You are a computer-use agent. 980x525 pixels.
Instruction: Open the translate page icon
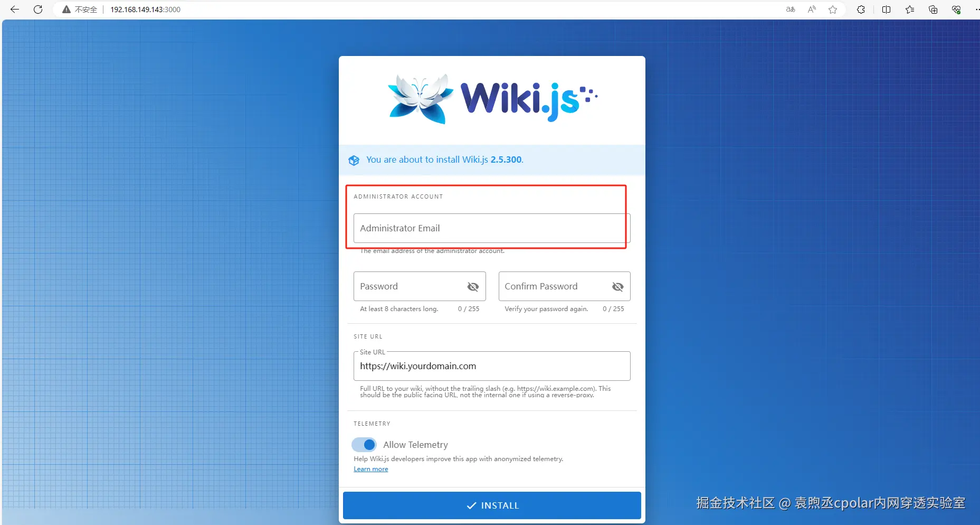pos(791,10)
